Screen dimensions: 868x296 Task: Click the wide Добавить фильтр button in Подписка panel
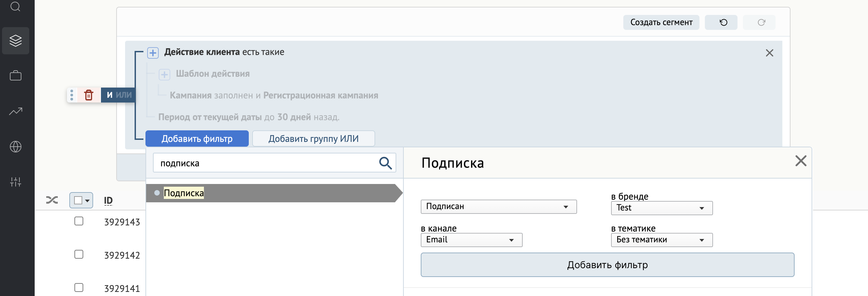607,265
